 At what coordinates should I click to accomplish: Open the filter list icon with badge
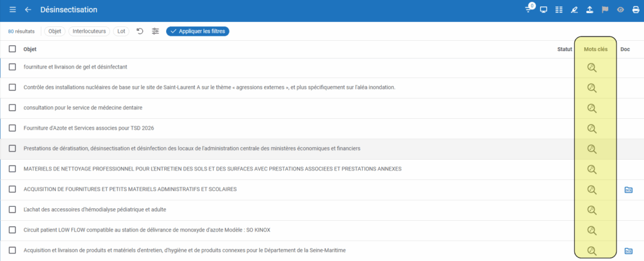(x=530, y=9)
